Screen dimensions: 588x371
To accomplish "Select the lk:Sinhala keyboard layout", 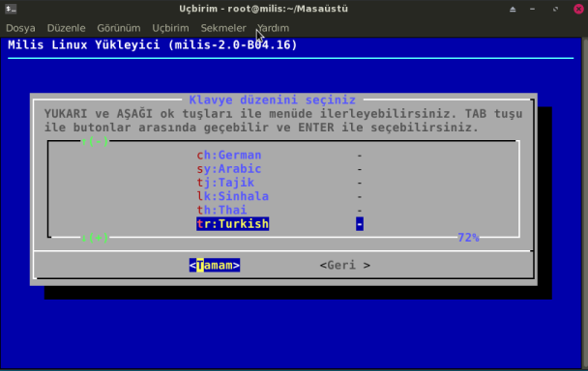I will click(x=233, y=196).
